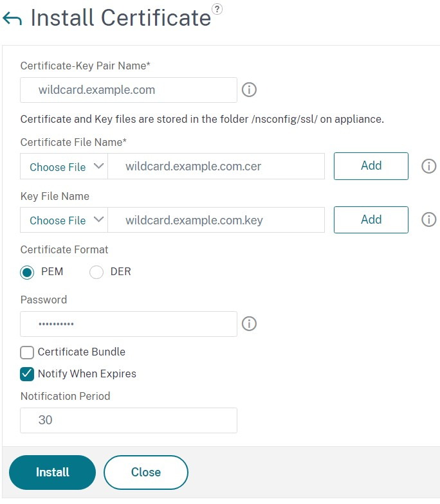The image size is (440, 504).
Task: Click Add button for certificate file
Action: (x=371, y=166)
